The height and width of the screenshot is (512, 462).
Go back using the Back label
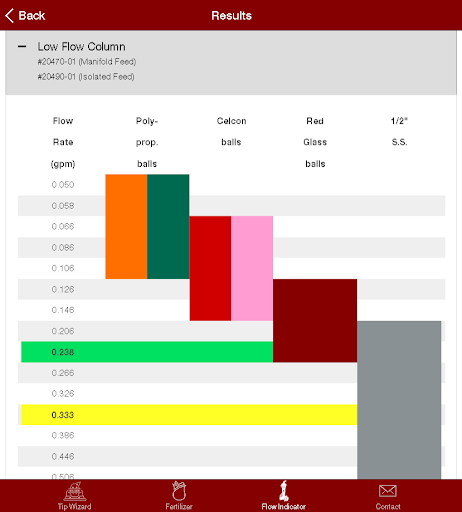[32, 16]
